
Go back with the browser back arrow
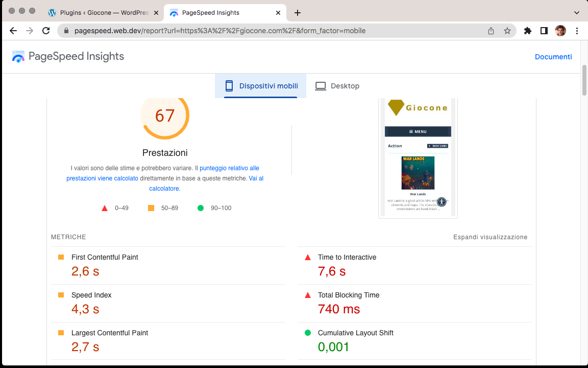13,31
